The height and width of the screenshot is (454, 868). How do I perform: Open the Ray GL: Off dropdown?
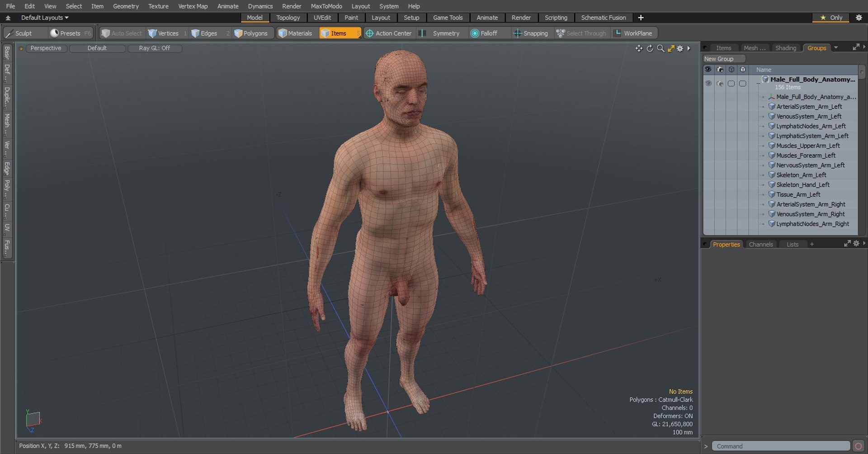[155, 48]
